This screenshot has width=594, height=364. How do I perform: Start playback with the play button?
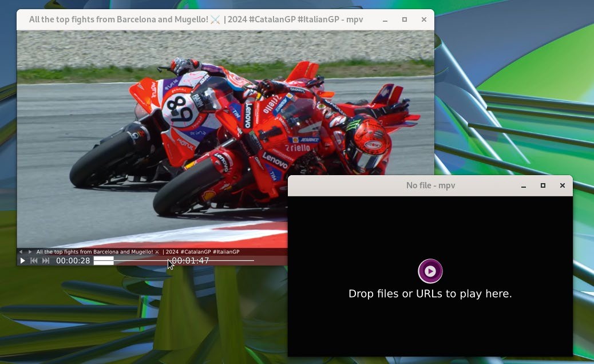[22, 260]
